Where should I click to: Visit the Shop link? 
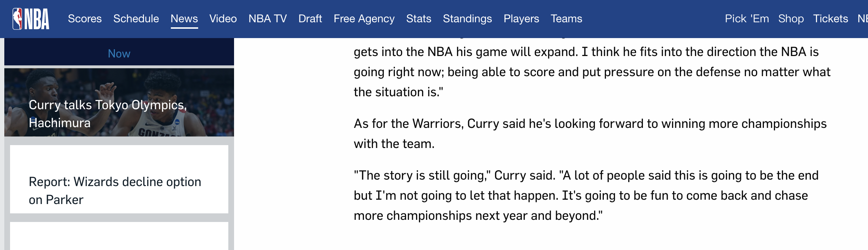[x=791, y=19]
